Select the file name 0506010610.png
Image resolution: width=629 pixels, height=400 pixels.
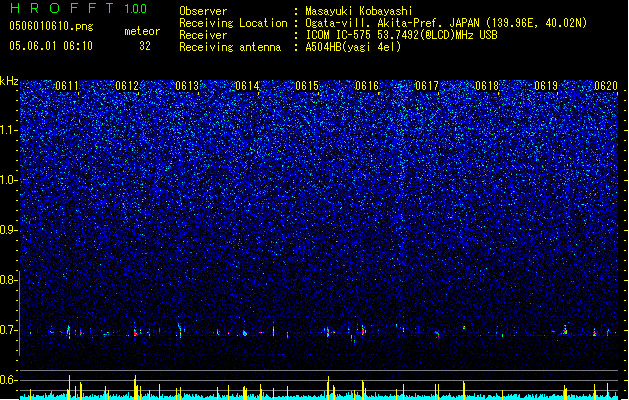coord(51,26)
